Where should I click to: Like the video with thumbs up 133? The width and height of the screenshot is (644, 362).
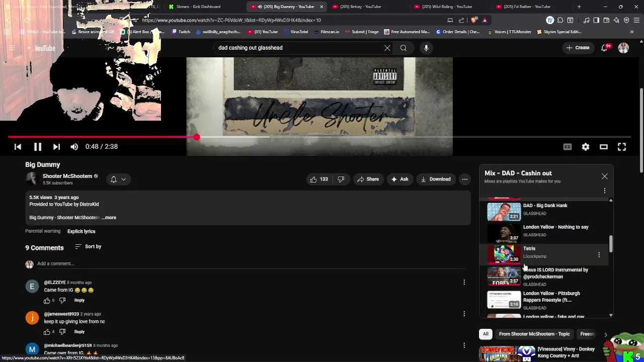point(319,179)
